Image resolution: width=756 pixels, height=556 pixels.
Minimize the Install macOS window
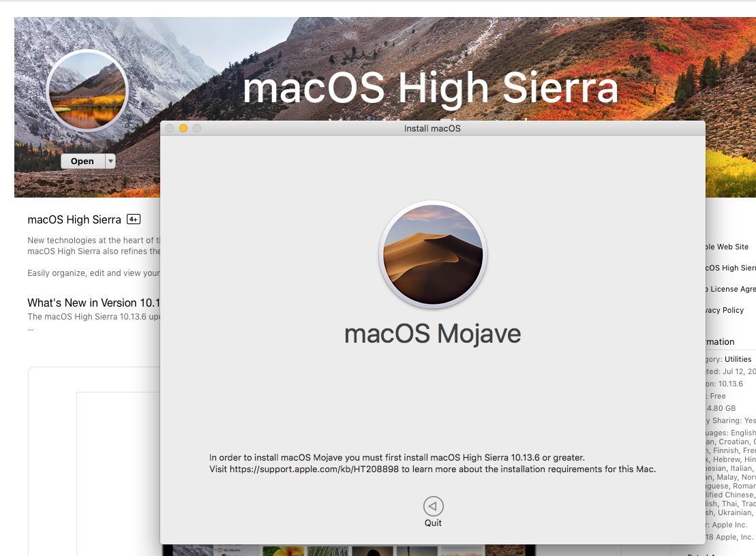[183, 128]
